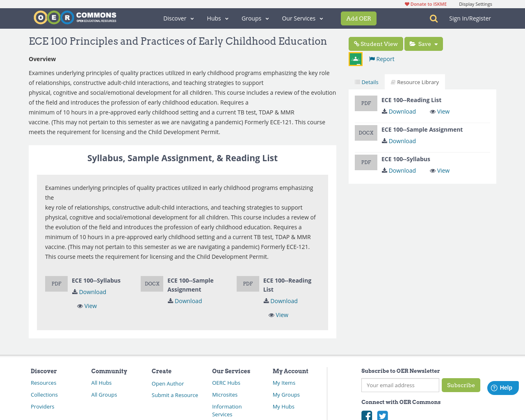Open the Facebook page icon
Viewport: 525px width, 420px height.
[367, 415]
